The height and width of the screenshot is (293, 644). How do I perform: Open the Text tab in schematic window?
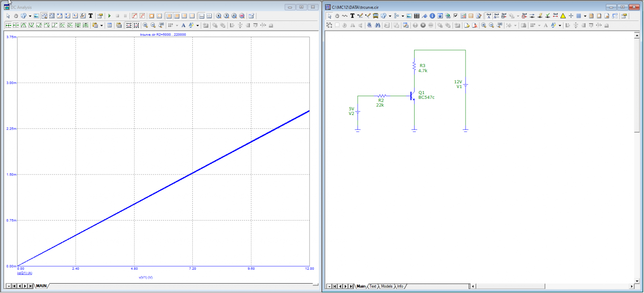click(x=373, y=286)
